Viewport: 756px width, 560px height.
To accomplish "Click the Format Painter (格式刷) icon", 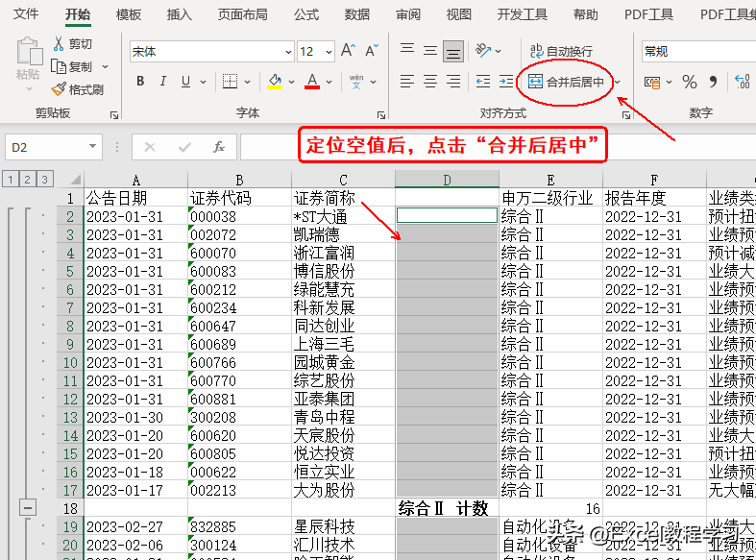I will (x=59, y=89).
